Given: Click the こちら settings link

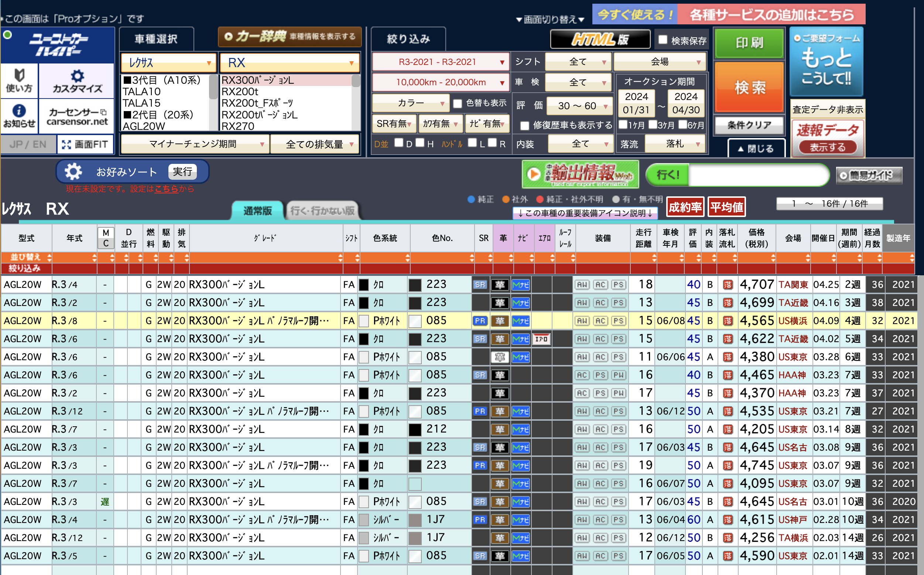Looking at the screenshot, I should [166, 189].
